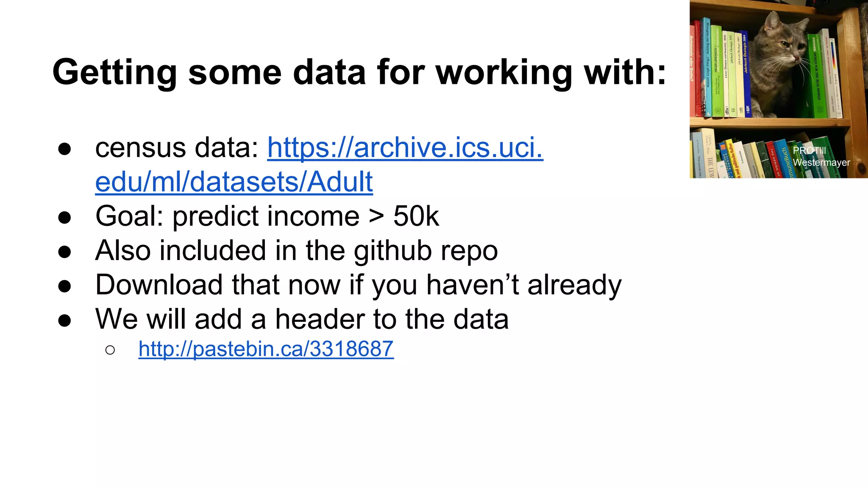Select the 'Download that now' bullet text
The image size is (868, 488).
point(358,285)
